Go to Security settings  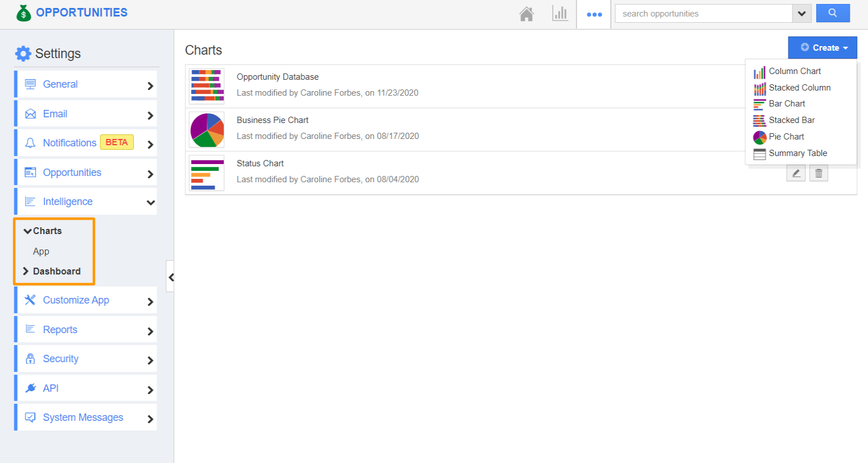(x=61, y=358)
